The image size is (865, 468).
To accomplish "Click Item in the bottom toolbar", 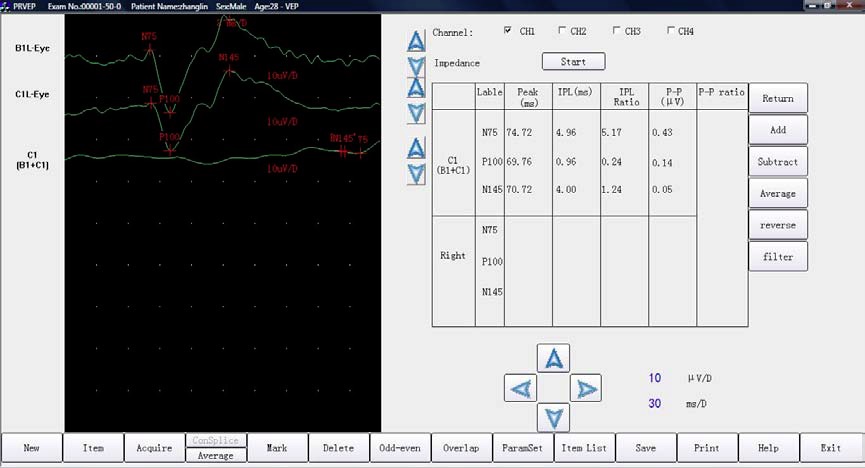I will (x=93, y=448).
